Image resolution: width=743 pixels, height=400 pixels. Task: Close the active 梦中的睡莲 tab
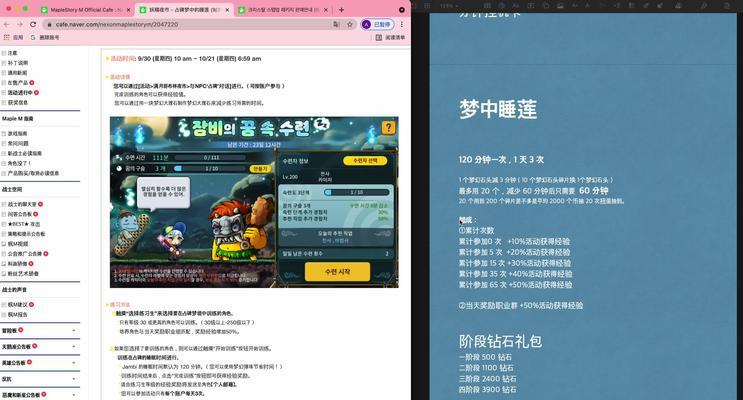pyautogui.click(x=227, y=9)
